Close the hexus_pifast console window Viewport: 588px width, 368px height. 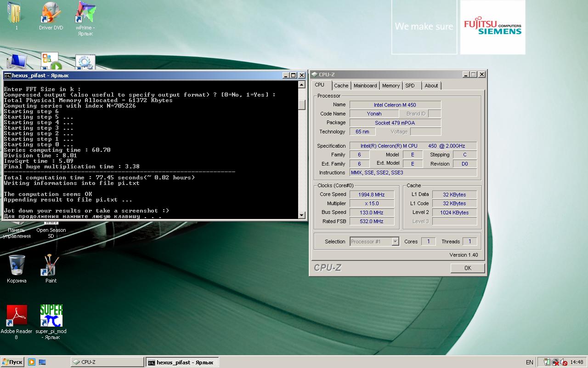(x=302, y=75)
